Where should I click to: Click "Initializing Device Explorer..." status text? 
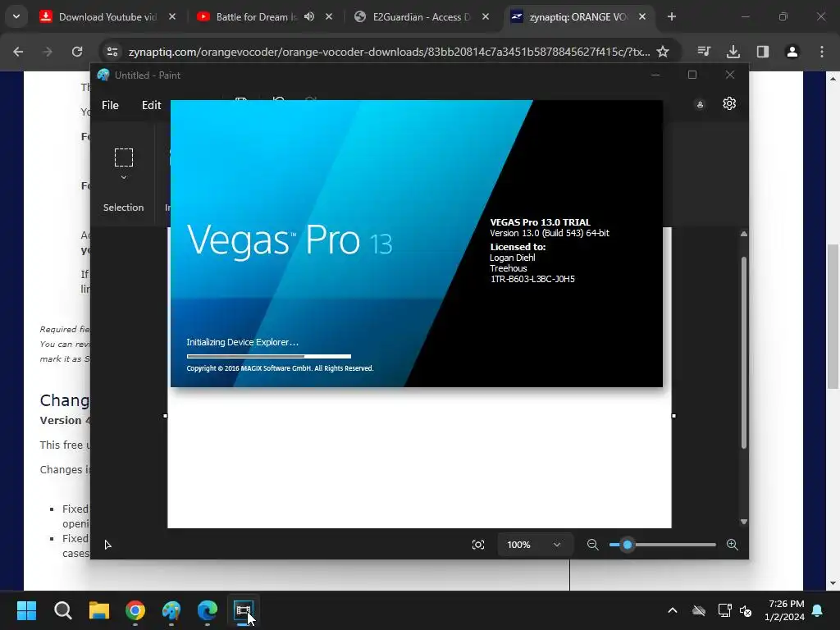(x=242, y=342)
